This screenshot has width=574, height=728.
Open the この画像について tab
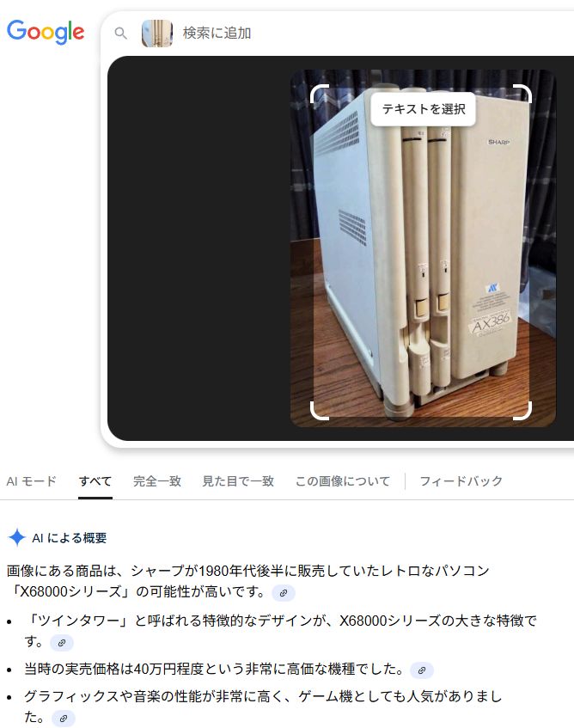click(343, 481)
